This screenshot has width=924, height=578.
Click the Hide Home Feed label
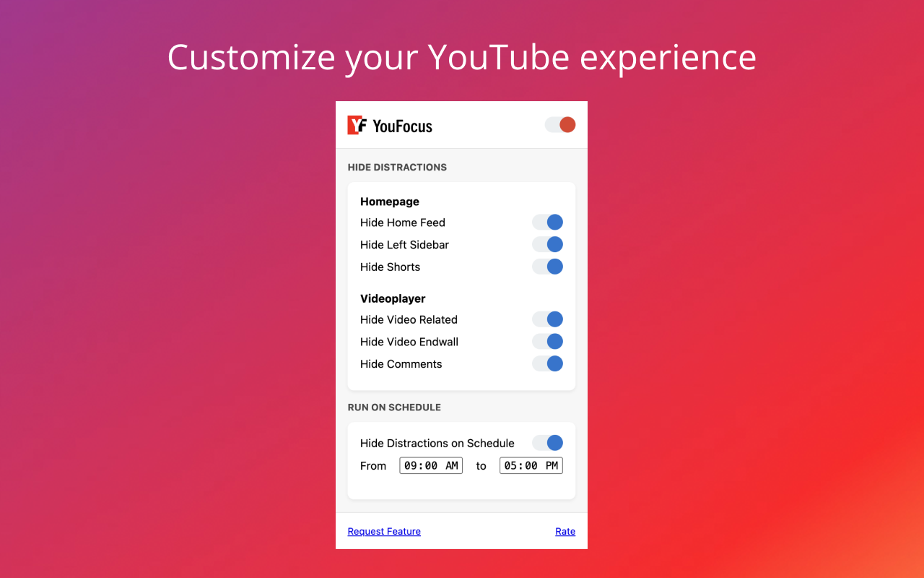403,223
